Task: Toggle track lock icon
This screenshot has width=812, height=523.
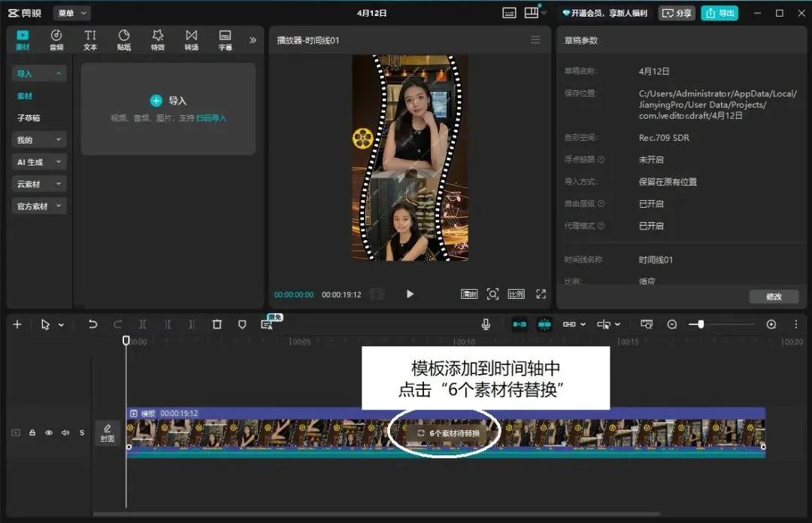Action: [x=32, y=432]
